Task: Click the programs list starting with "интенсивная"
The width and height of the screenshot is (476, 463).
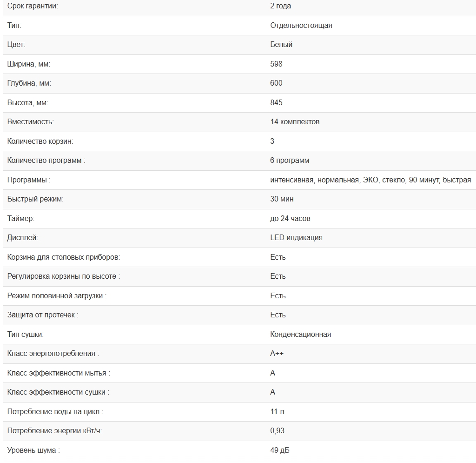Action: (370, 180)
